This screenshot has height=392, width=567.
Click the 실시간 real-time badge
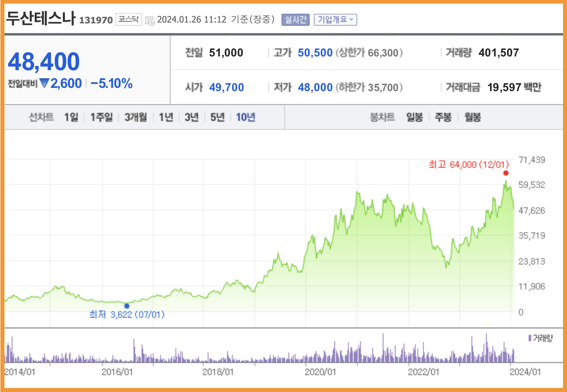(296, 19)
